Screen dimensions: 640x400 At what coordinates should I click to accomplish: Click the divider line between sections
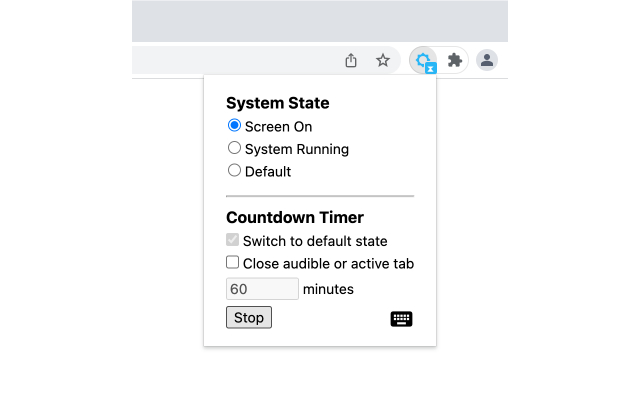point(320,196)
